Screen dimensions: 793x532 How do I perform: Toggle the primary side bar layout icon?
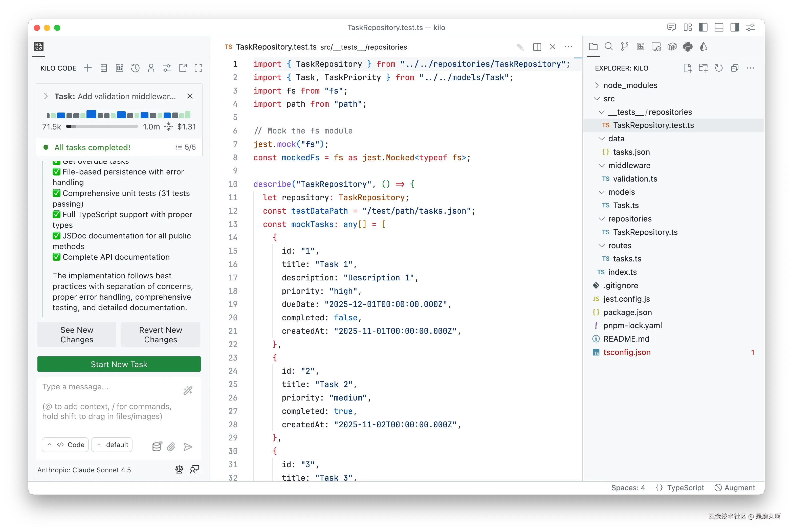[703, 28]
